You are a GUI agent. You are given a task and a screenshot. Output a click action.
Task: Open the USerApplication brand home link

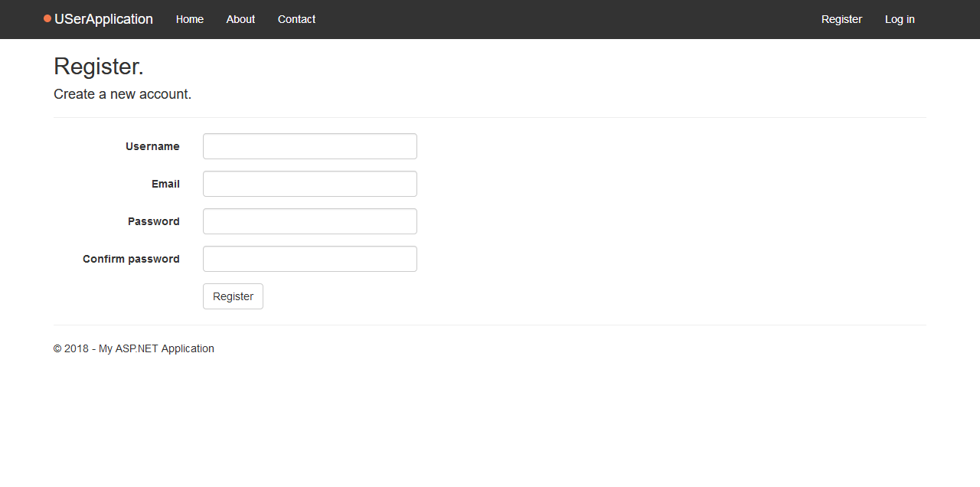point(103,19)
